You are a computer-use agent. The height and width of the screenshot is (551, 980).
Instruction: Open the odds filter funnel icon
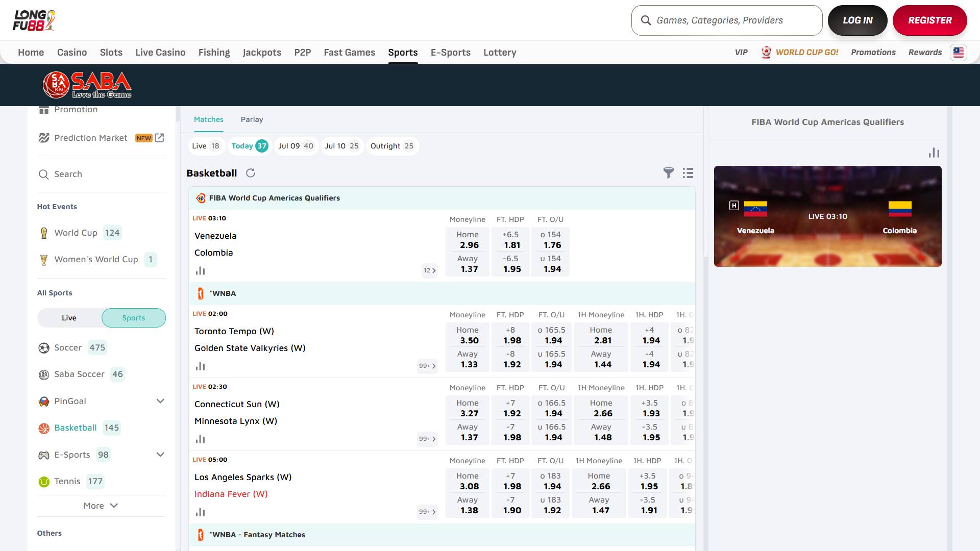tap(668, 173)
